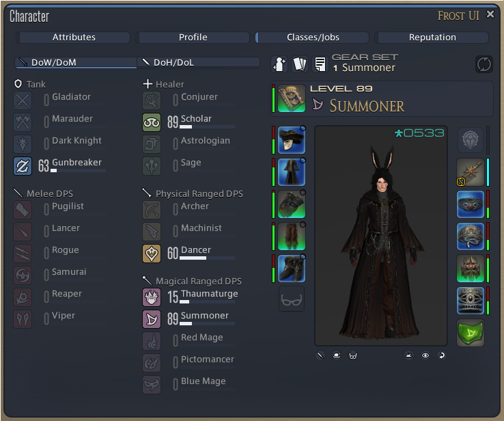Select the Classes/Jobs tab

click(312, 38)
